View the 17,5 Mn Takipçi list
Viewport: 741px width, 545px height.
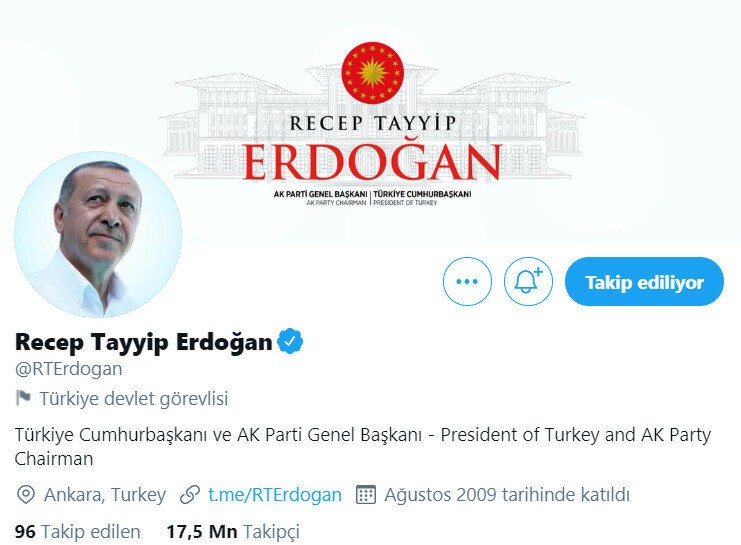click(x=233, y=532)
